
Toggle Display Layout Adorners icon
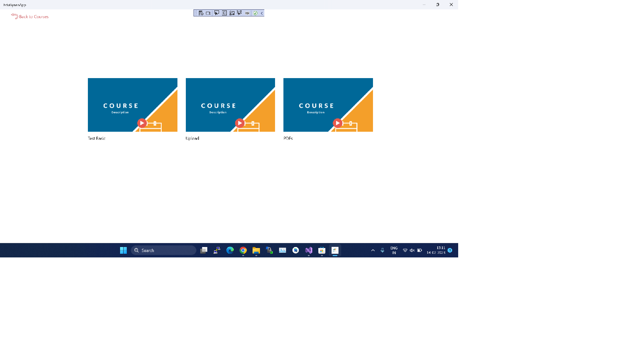224,13
